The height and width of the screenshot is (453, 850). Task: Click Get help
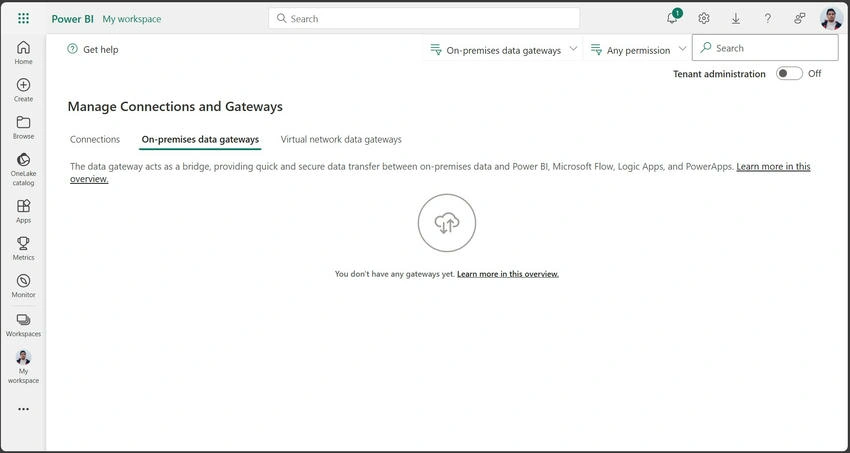pyautogui.click(x=93, y=49)
